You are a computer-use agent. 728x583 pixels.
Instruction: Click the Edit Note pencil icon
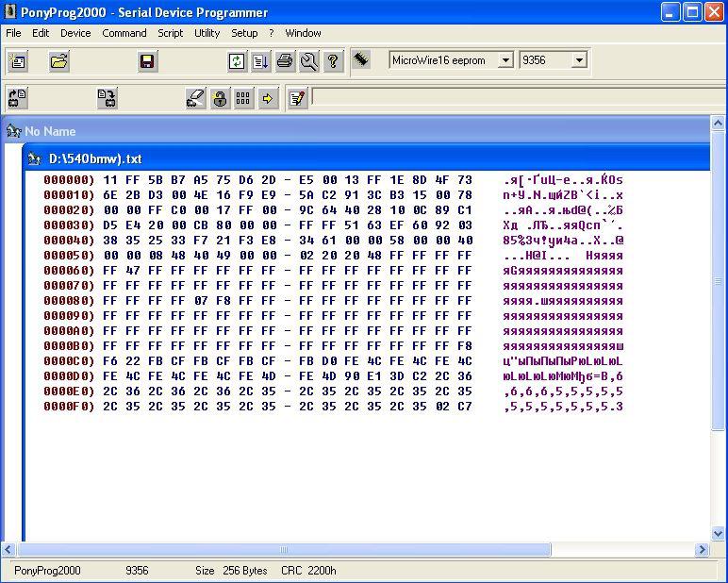[297, 98]
